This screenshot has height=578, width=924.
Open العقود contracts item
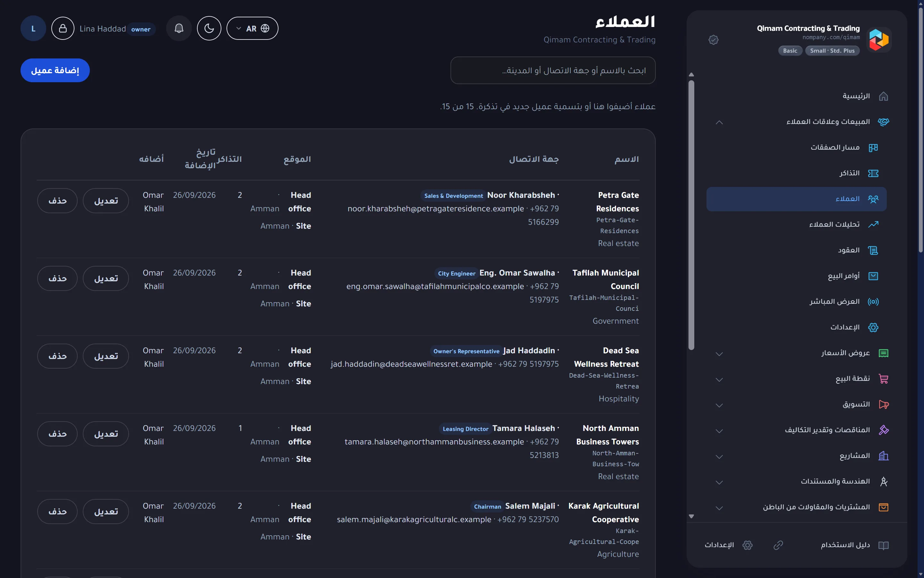pyautogui.click(x=797, y=250)
